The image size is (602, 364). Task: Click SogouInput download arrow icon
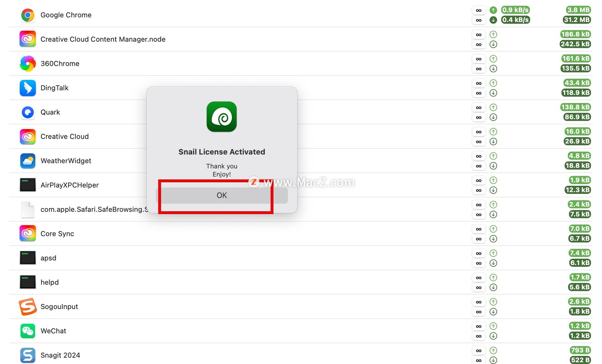point(493,311)
